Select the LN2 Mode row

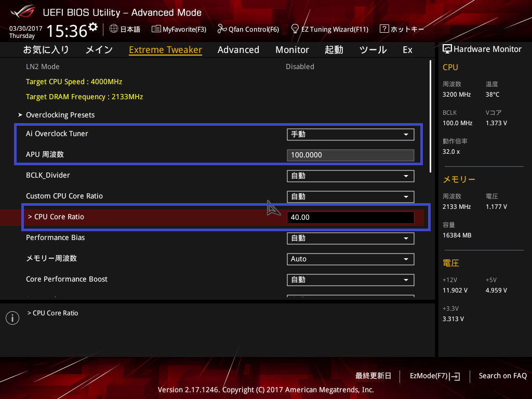(217, 67)
